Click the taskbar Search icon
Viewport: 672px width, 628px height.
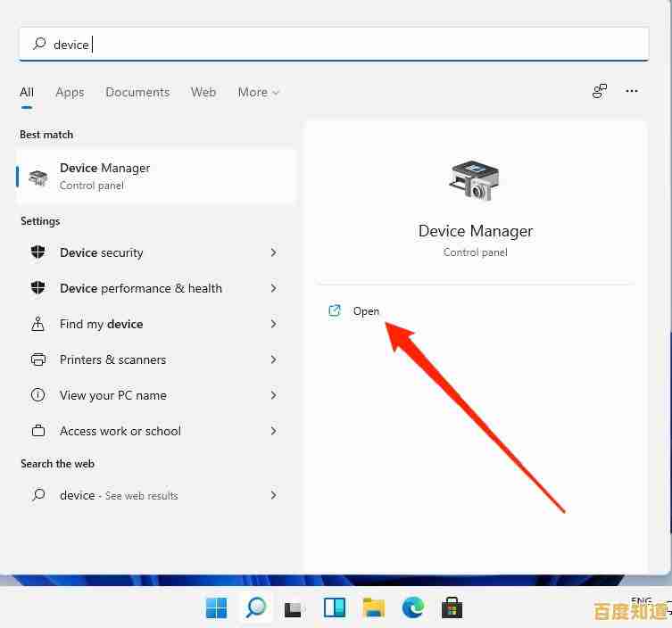coord(256,607)
